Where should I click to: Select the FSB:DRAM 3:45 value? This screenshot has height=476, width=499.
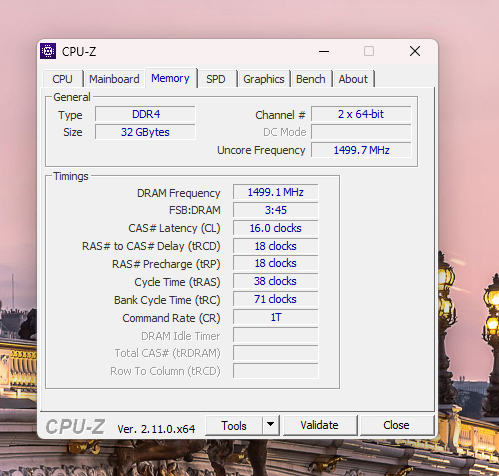coord(276,210)
